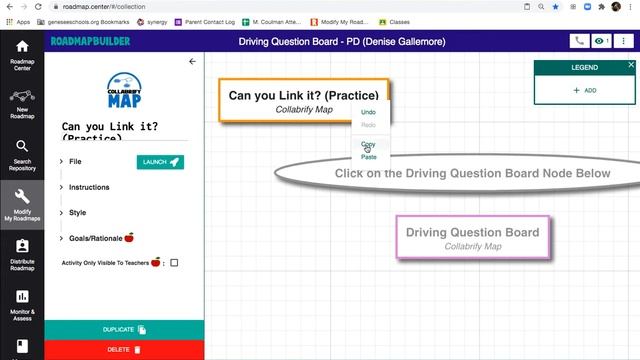Reload the browser page
The width and height of the screenshot is (640, 360).
[38, 7]
